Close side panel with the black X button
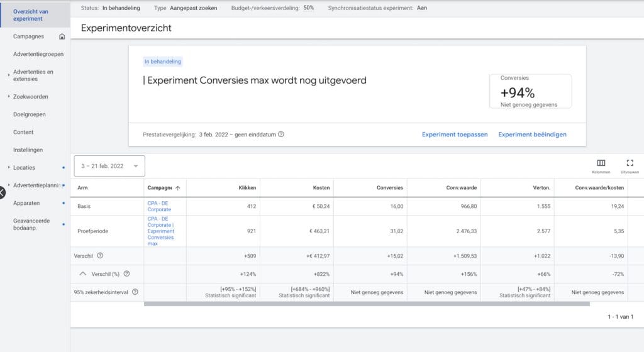This screenshot has width=644, height=352. point(2,192)
